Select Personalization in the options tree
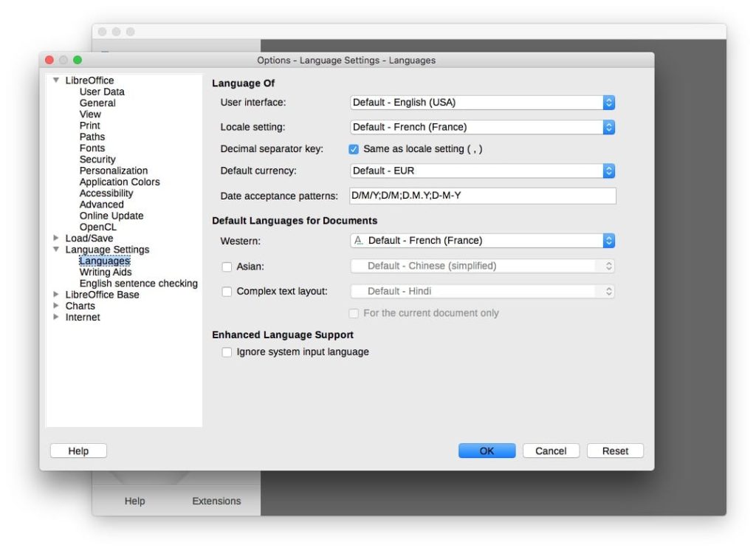This screenshot has width=756, height=551. pos(114,171)
